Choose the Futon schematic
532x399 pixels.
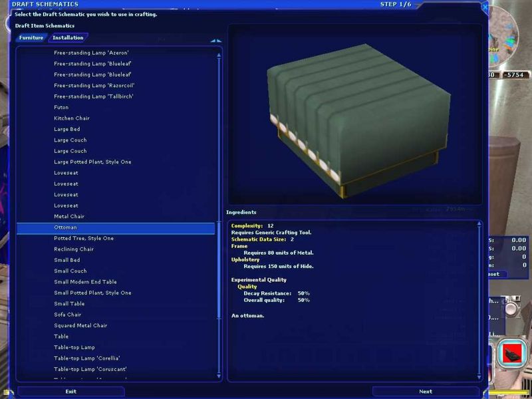pos(61,107)
